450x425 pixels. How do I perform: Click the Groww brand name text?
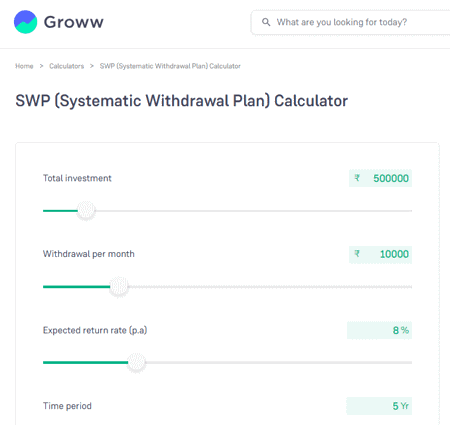pyautogui.click(x=74, y=22)
